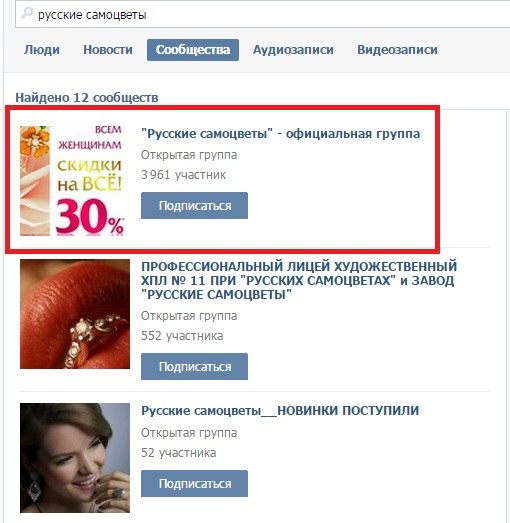Switch to the Люди tab
The image size is (510, 523).
pyautogui.click(x=42, y=50)
